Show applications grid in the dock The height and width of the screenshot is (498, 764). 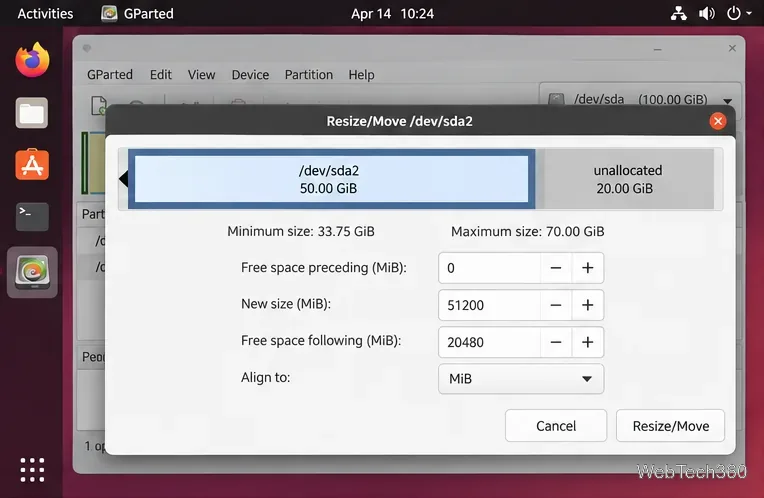click(32, 470)
